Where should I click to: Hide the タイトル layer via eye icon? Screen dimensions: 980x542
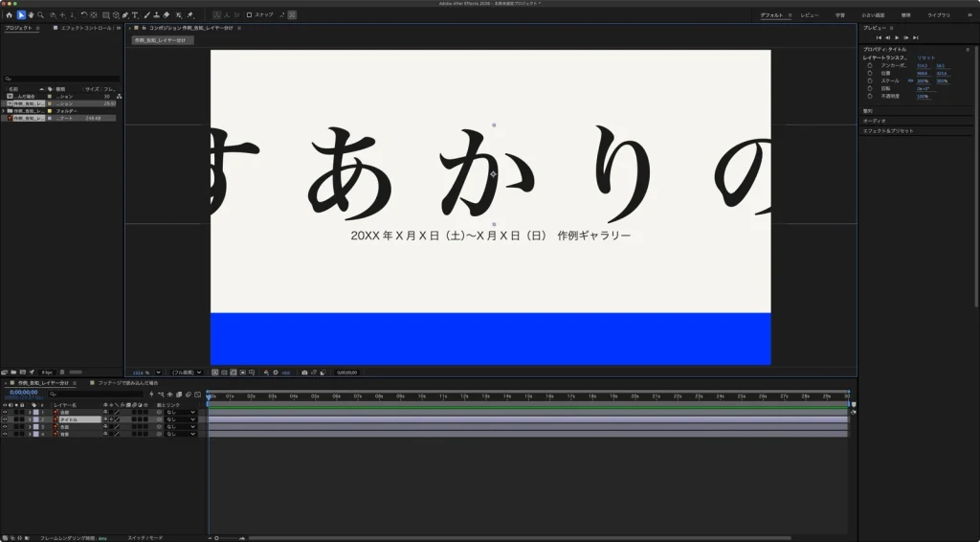pos(5,419)
